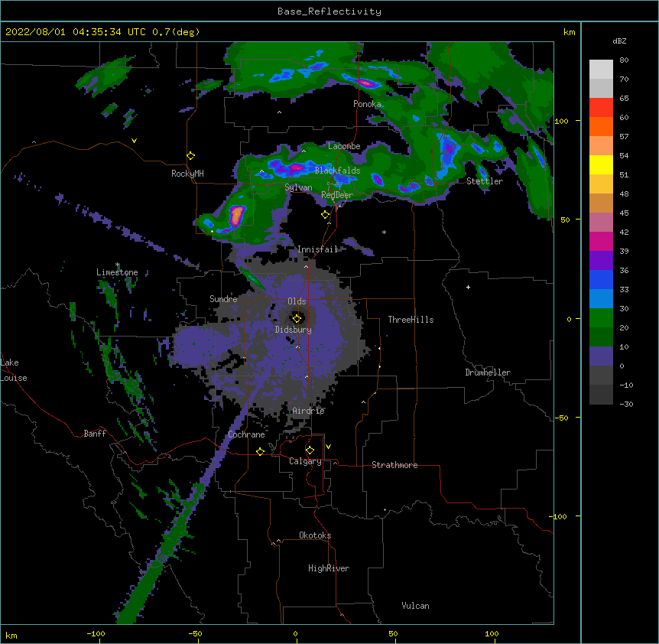Click the Innisfail label
The width and height of the screenshot is (659, 644).
click(317, 249)
